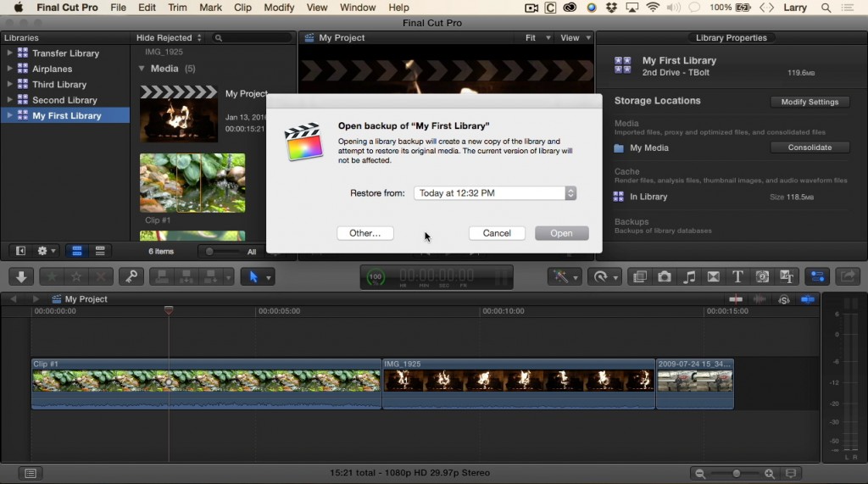
Task: Toggle the Timeline Index button
Action: click(31, 473)
